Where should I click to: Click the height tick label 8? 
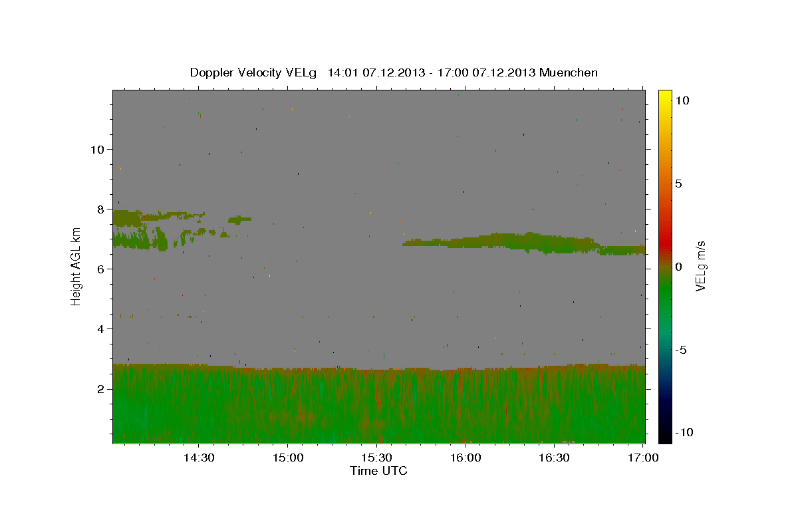(101, 209)
